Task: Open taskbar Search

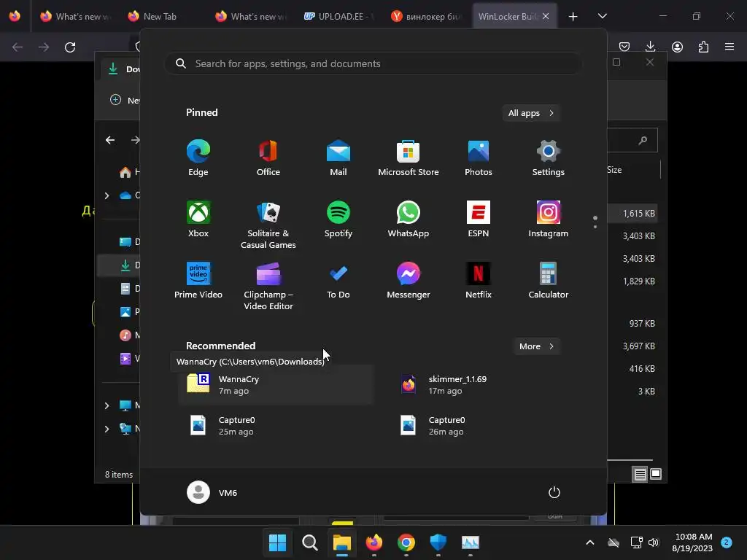Action: coord(309,542)
